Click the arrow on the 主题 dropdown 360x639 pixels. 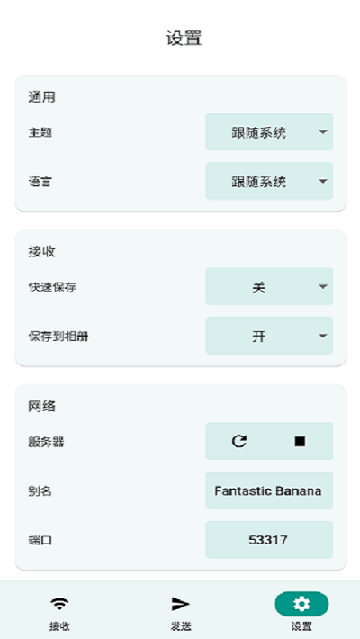(323, 132)
